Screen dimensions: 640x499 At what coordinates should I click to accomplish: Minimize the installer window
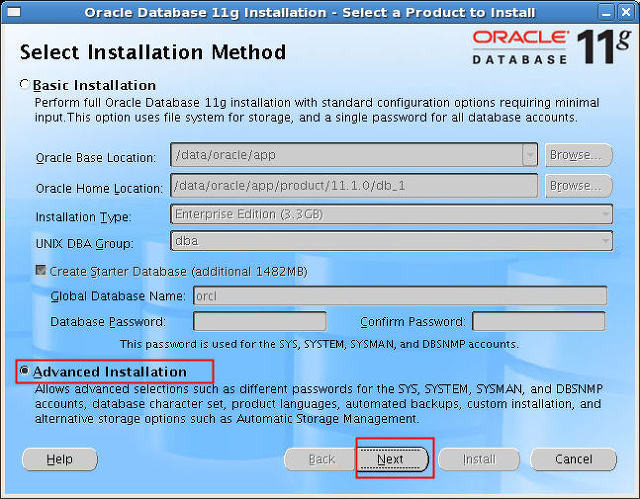[x=607, y=13]
